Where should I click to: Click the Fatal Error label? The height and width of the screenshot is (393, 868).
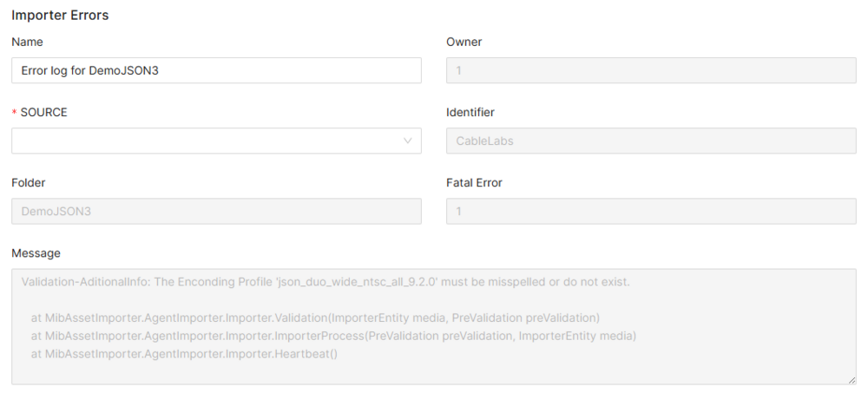click(474, 183)
